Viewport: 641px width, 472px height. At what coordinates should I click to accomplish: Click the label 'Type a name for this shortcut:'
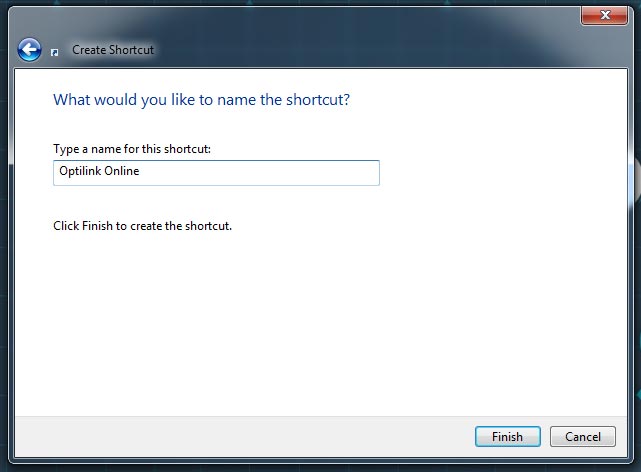(x=132, y=149)
